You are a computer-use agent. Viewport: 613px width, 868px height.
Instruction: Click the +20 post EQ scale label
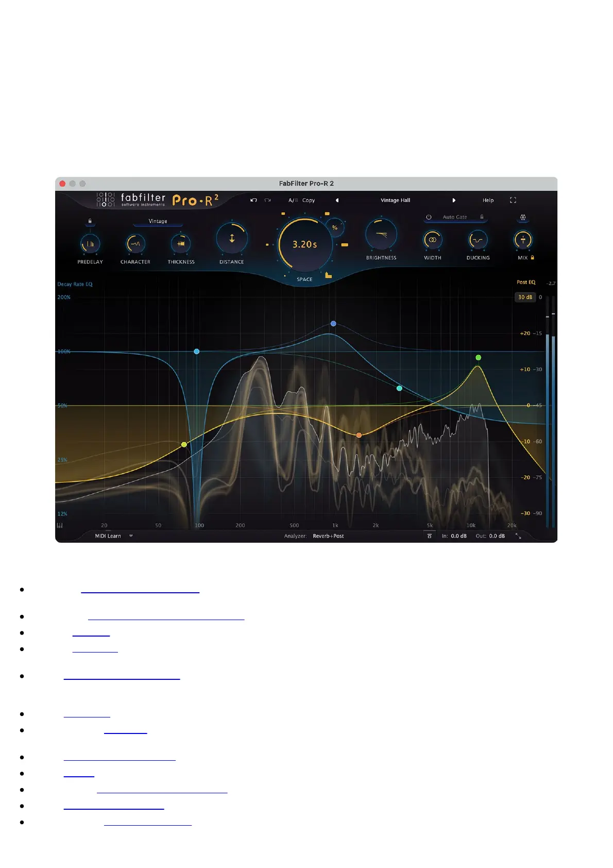pos(525,333)
